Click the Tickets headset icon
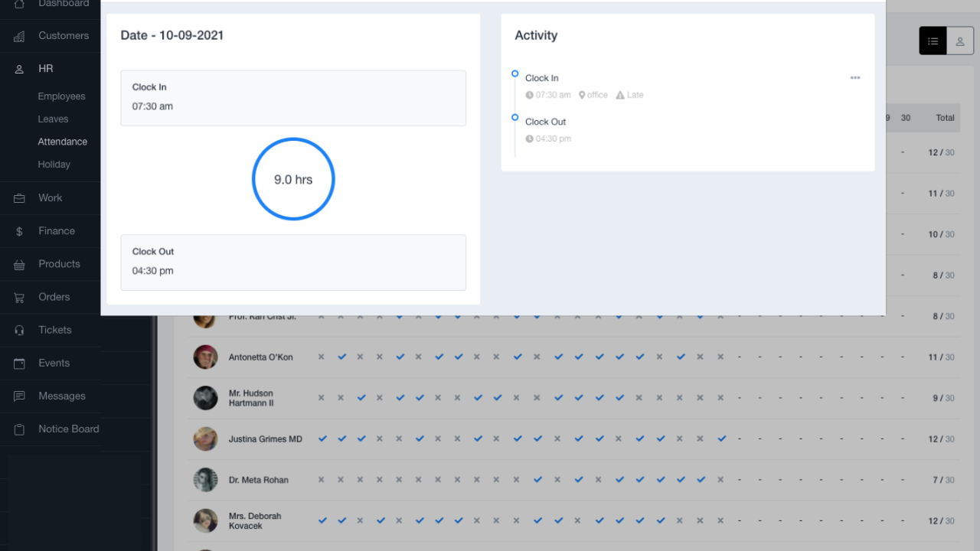Screen dimensions: 980x551 (x=20, y=330)
